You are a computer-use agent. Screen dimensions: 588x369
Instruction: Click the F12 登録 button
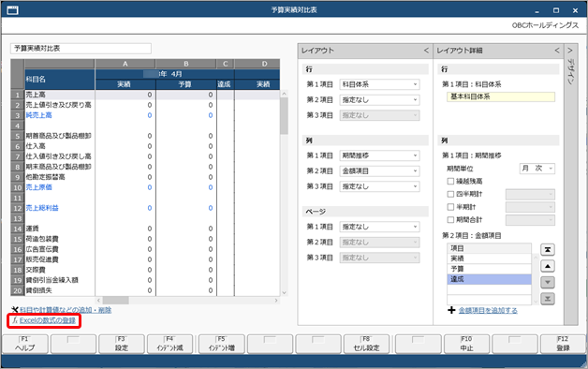[563, 344]
